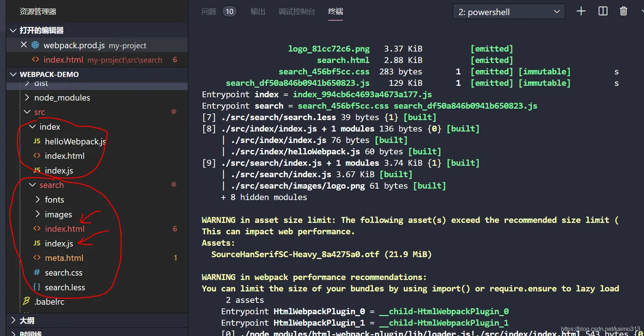Screen dimensions: 644x336
Task: Expand the fonts folder
Action: coord(54,200)
